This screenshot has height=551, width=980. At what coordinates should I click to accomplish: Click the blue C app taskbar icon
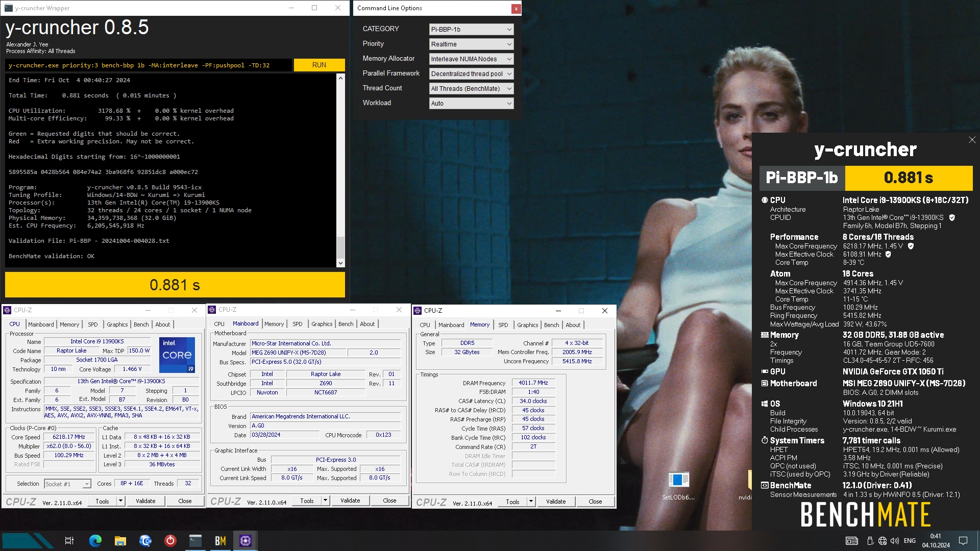tap(145, 541)
